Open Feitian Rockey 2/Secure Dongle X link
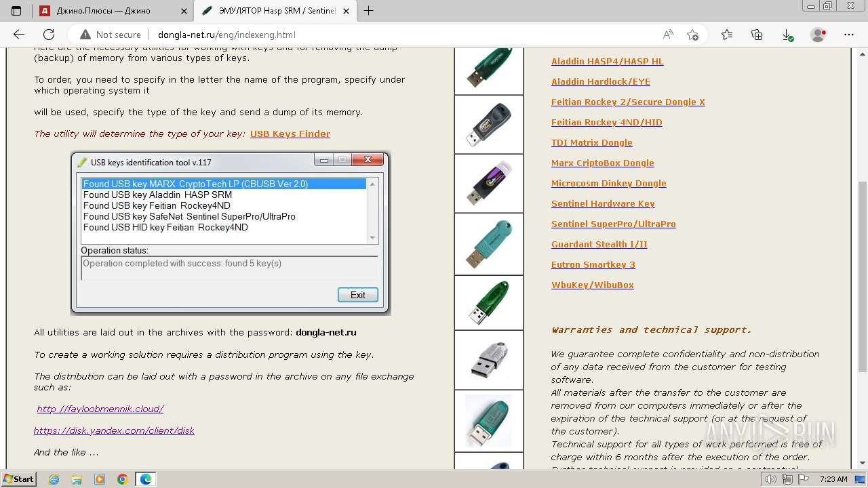This screenshot has width=868, height=488. (628, 102)
